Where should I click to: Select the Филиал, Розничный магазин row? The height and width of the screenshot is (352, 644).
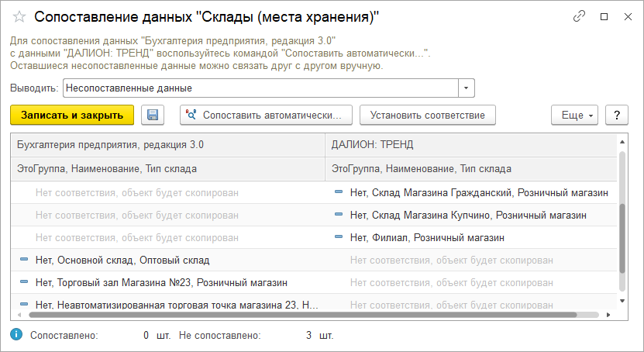pyautogui.click(x=427, y=237)
